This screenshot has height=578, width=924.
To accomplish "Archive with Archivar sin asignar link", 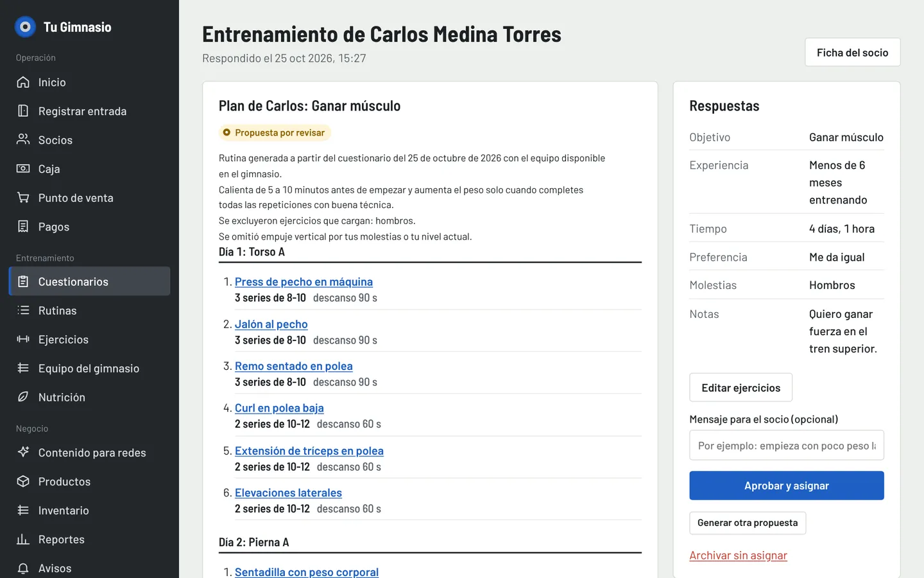I will tap(738, 556).
